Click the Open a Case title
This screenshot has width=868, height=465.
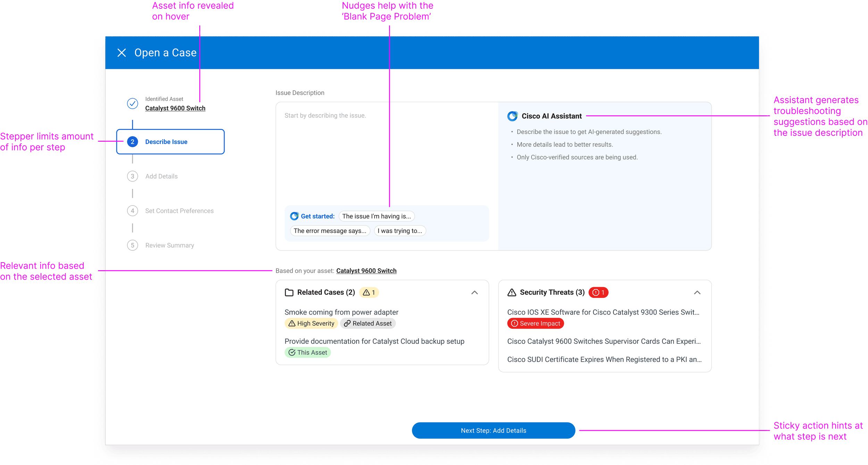[165, 53]
